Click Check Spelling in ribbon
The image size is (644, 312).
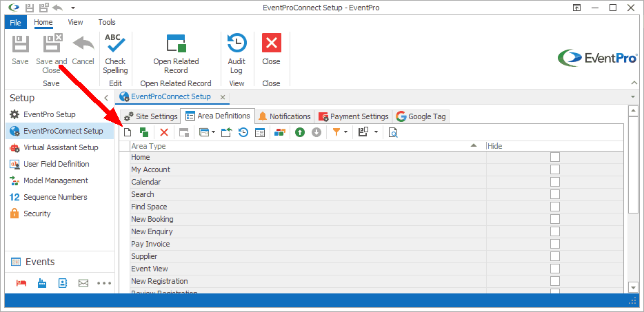(115, 54)
